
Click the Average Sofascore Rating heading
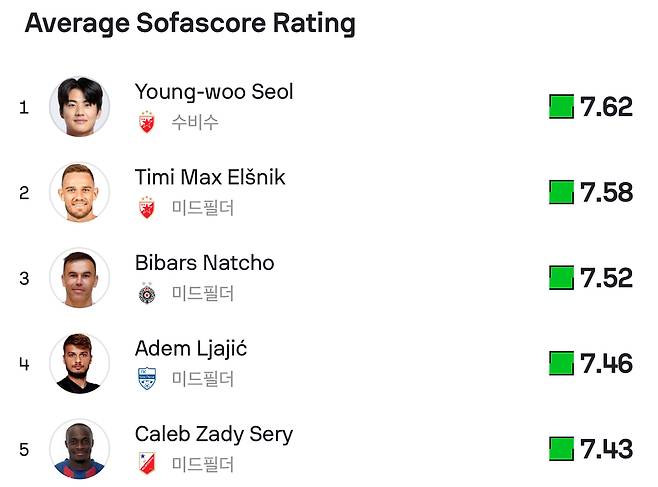190,24
